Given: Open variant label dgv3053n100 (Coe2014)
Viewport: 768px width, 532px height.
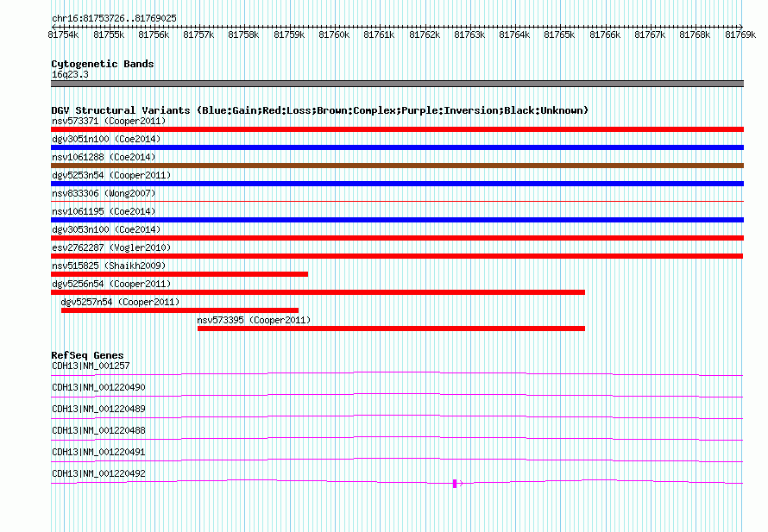Looking at the screenshot, I should tap(106, 229).
